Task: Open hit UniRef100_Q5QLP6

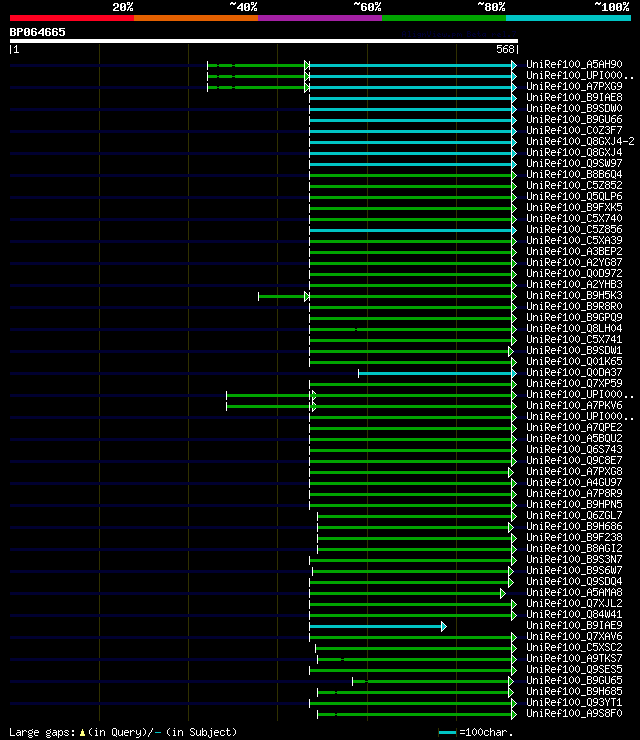Action: 574,196
